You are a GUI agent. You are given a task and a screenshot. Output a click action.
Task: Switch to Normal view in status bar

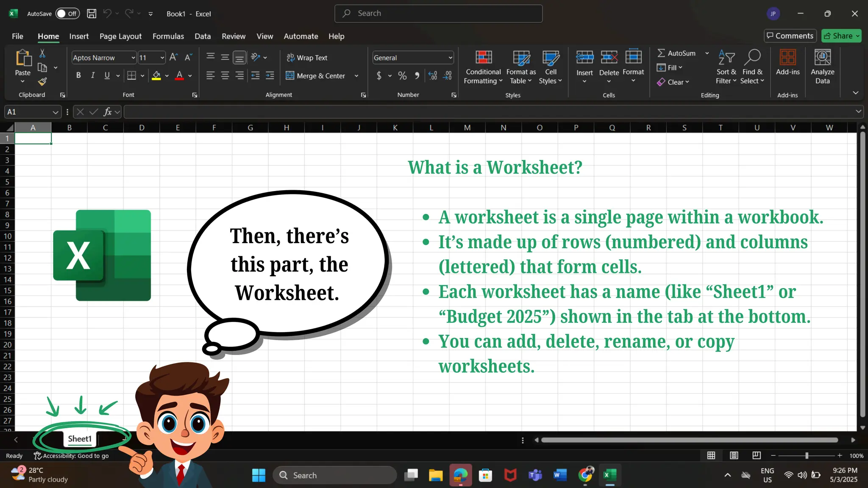pos(711,455)
